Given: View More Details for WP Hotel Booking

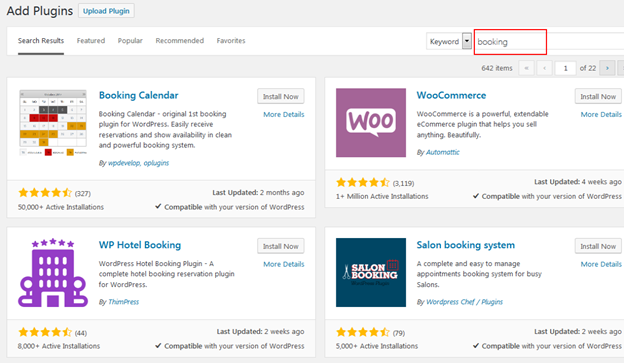Looking at the screenshot, I should [x=284, y=264].
